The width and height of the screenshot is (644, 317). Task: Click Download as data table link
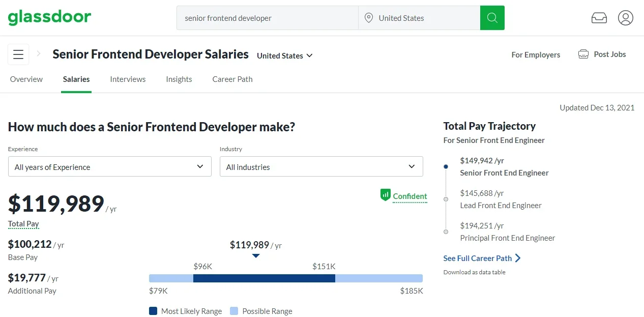(x=474, y=272)
